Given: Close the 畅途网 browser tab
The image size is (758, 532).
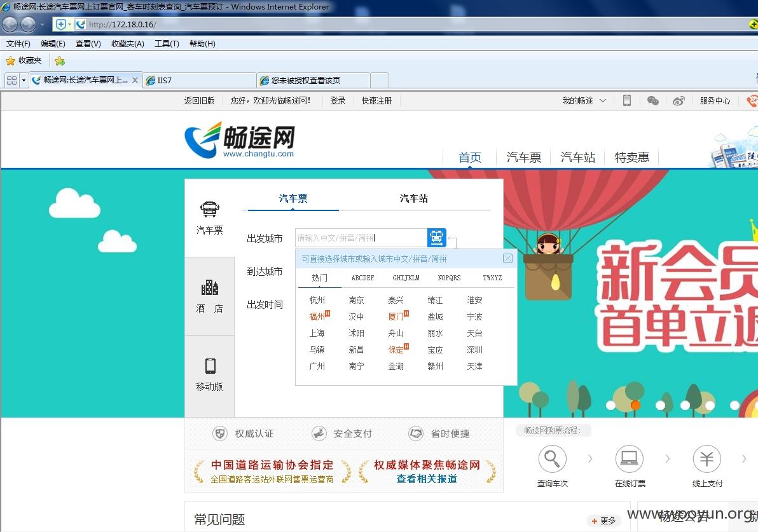Looking at the screenshot, I should (135, 80).
